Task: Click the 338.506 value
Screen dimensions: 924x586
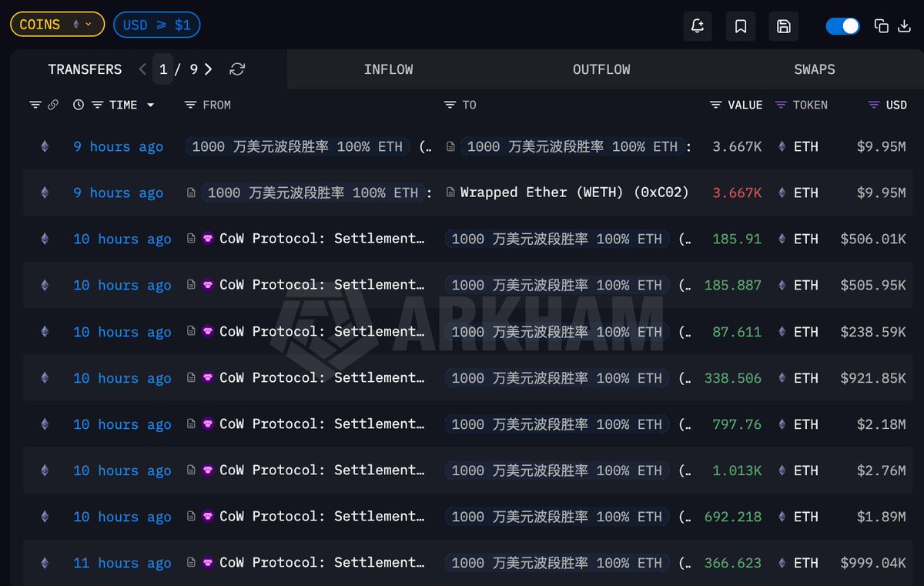Action: (733, 378)
